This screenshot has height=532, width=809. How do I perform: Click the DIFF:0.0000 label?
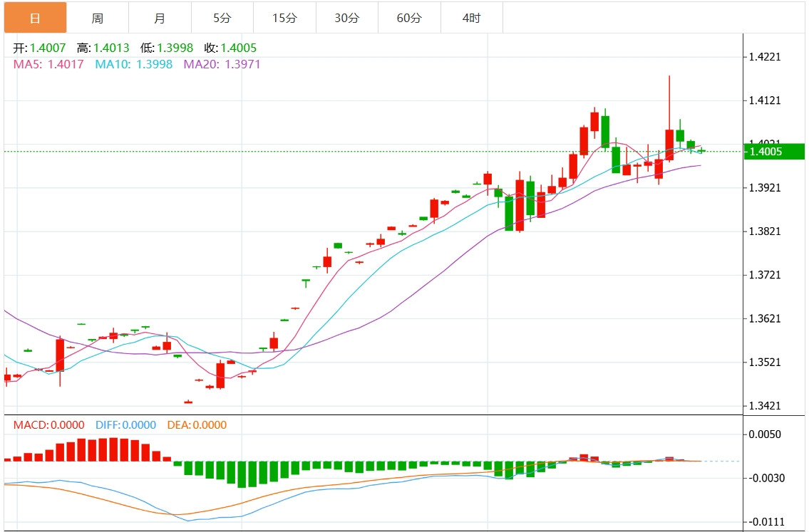[125, 424]
